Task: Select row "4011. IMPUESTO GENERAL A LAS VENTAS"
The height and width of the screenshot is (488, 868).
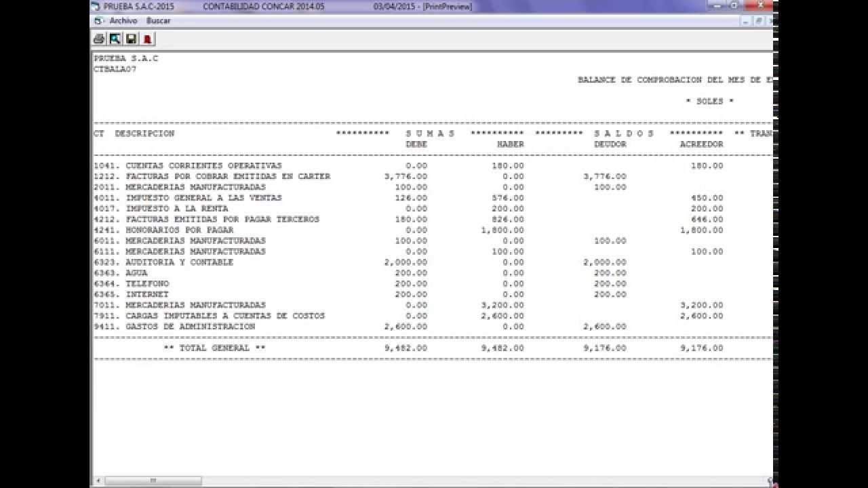Action: click(x=408, y=198)
